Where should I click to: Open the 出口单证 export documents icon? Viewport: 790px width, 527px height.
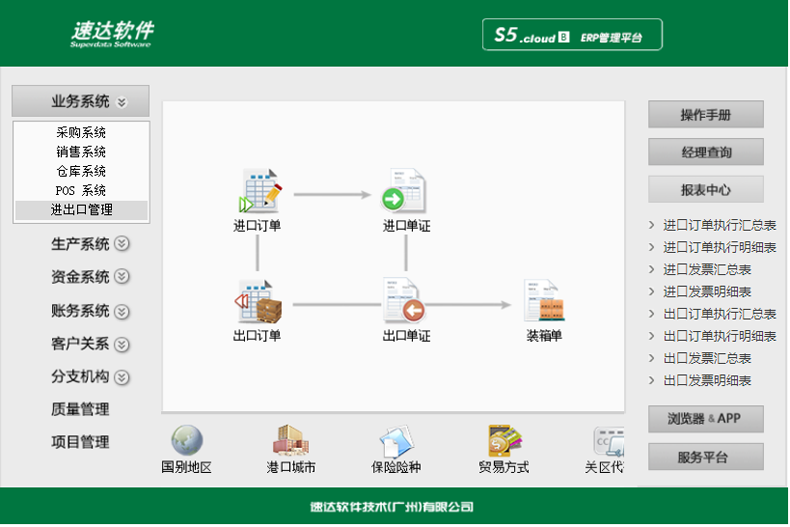[404, 301]
